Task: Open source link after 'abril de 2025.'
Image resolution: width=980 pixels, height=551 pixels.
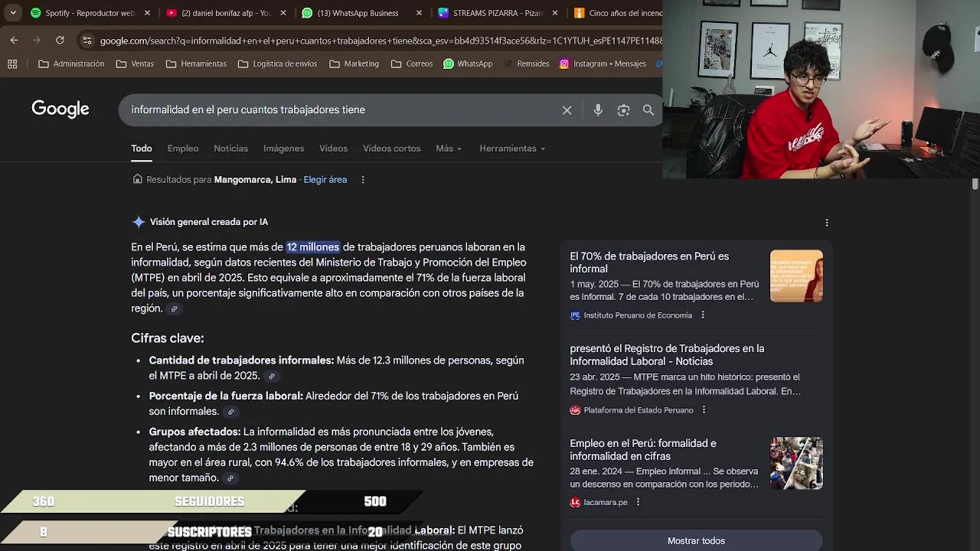Action: 271,377
